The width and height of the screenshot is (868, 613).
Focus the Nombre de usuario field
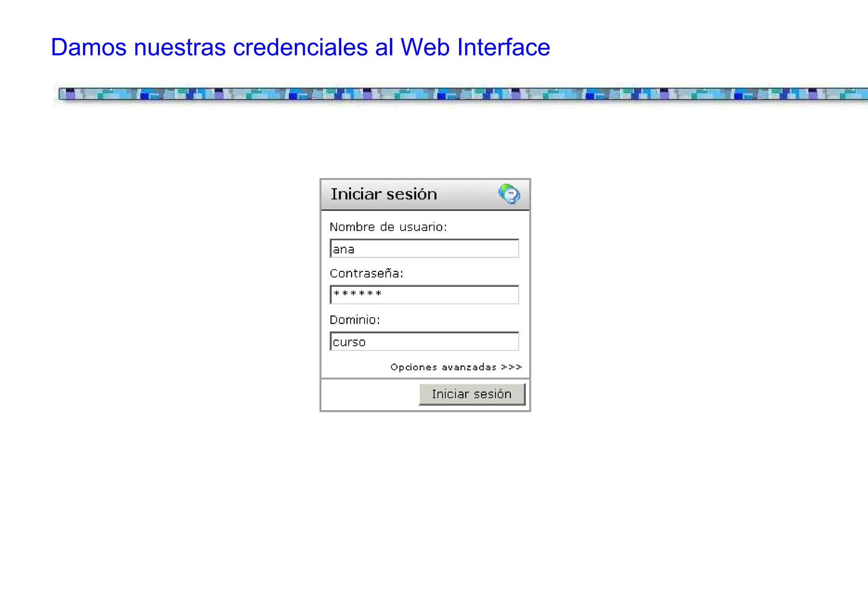coord(424,248)
